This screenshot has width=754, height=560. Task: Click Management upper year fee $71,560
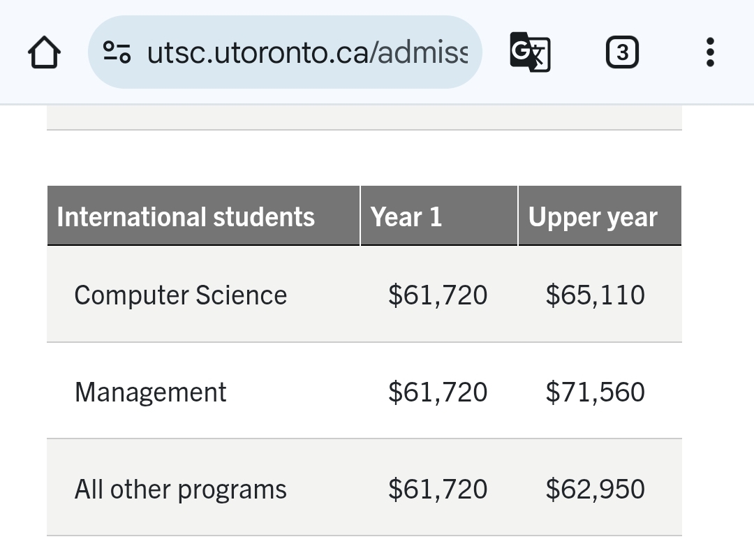click(596, 392)
